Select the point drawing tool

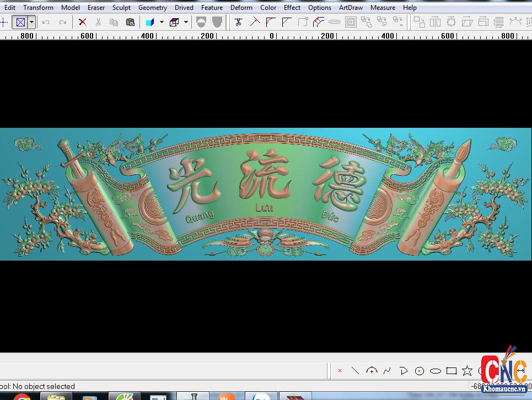point(340,371)
